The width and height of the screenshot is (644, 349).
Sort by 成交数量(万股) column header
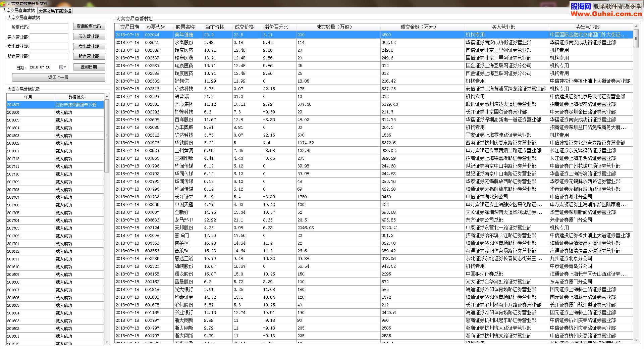click(x=338, y=27)
